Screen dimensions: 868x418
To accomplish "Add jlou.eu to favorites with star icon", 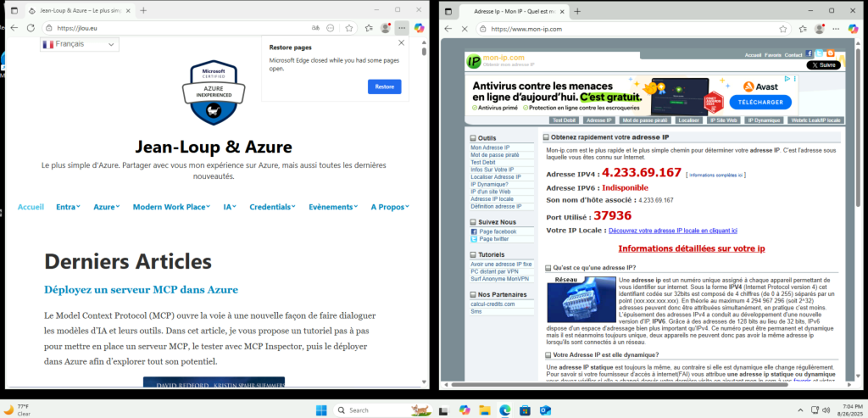I will tap(349, 28).
